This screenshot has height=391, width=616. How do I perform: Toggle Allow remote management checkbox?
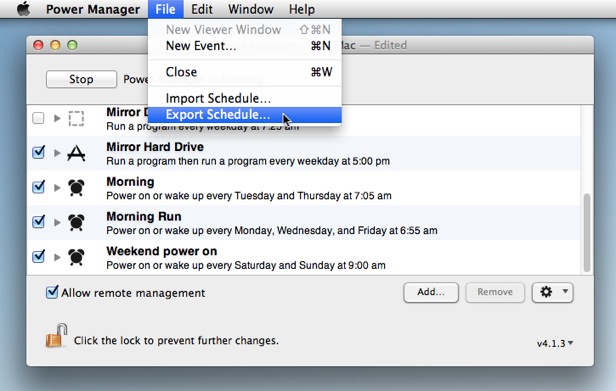click(52, 292)
